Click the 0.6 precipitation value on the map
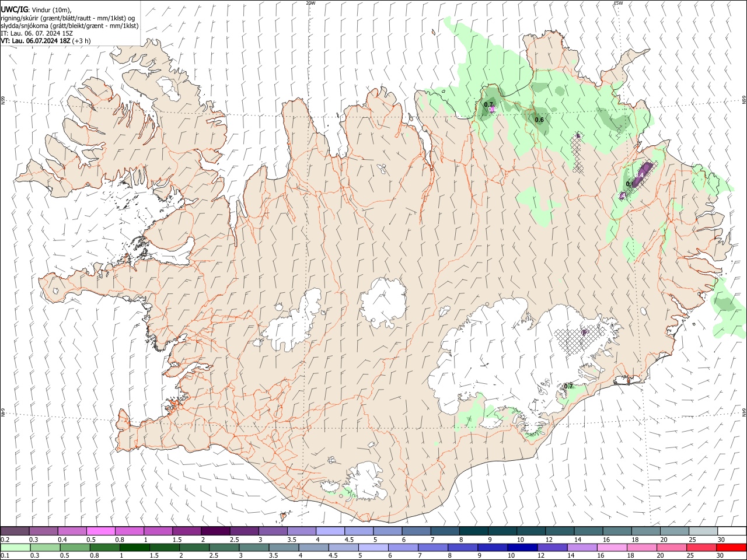This screenshot has width=747, height=560. click(x=539, y=120)
